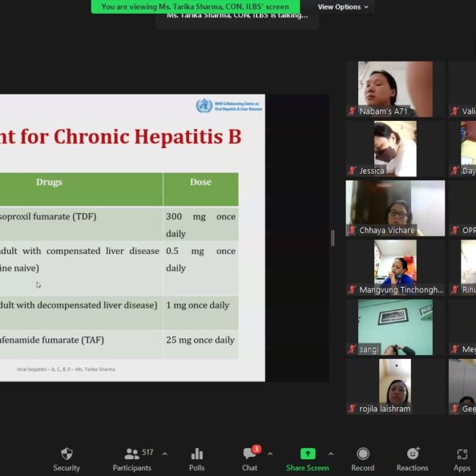Expand the Chat options caret
The width and height of the screenshot is (476, 476).
[270, 454]
